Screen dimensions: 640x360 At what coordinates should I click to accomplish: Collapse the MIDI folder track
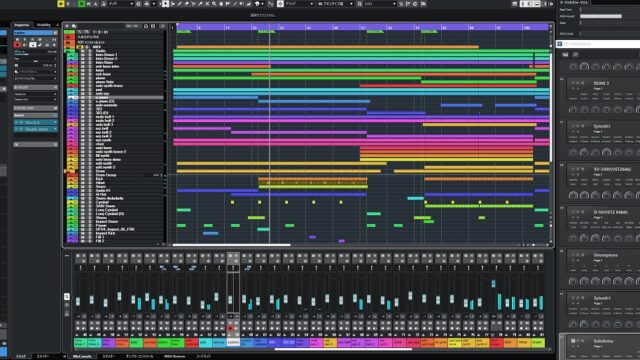click(67, 47)
